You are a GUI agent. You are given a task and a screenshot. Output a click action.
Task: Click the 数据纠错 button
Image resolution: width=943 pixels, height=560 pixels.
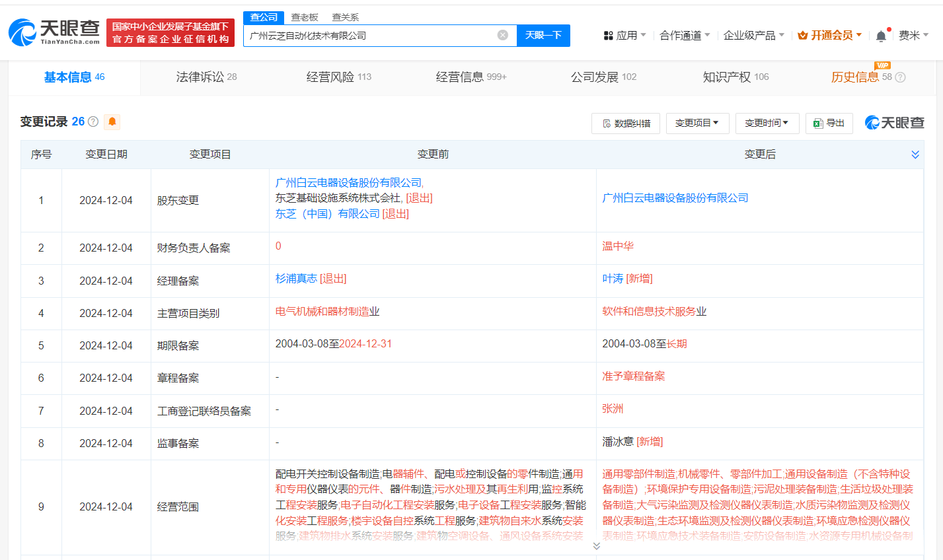(x=626, y=123)
